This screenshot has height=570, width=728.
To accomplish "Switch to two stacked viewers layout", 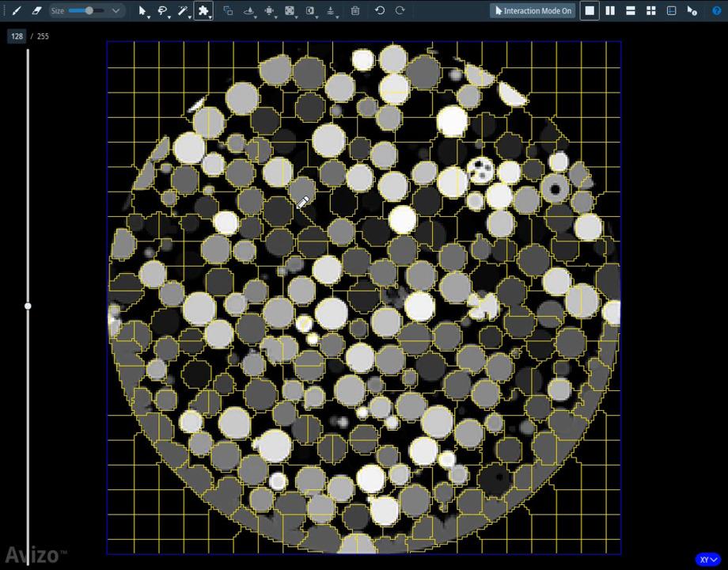I will 631,11.
